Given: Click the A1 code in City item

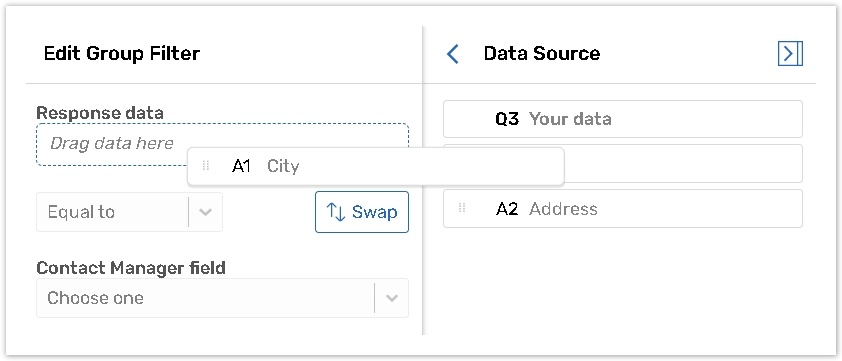Looking at the screenshot, I should coord(242,166).
